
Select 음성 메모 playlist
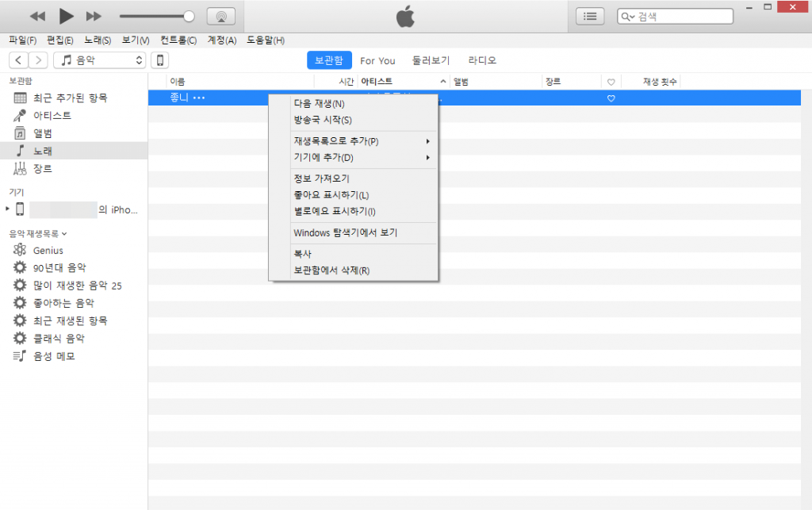[x=54, y=356]
